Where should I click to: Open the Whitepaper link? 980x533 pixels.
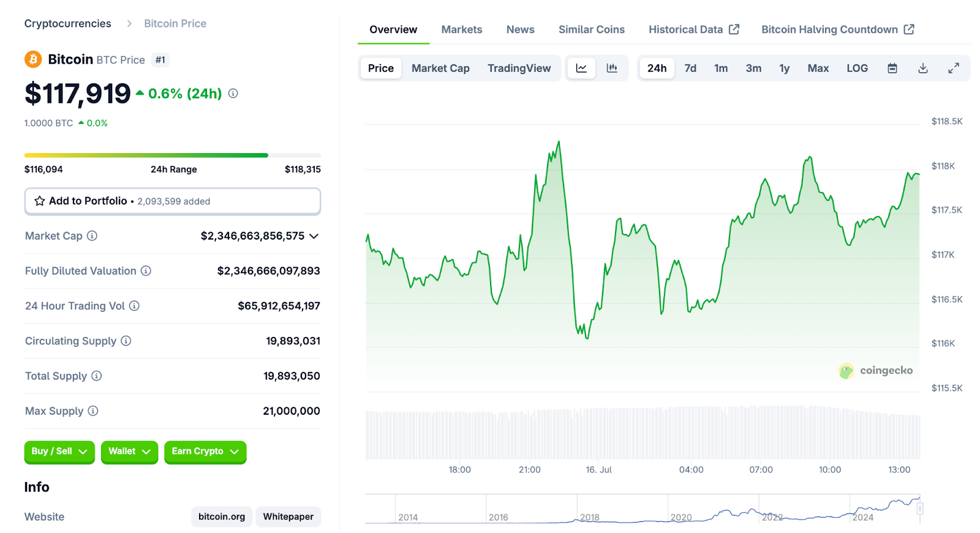pos(288,516)
